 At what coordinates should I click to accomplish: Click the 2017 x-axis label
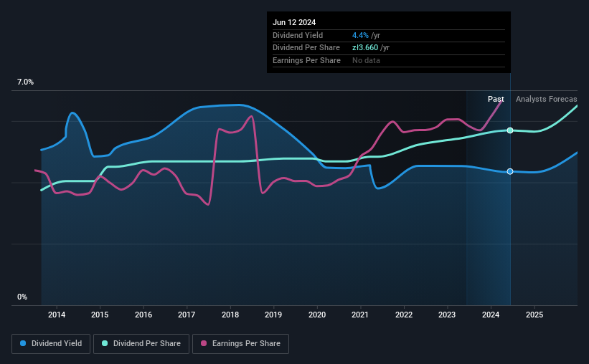187,315
